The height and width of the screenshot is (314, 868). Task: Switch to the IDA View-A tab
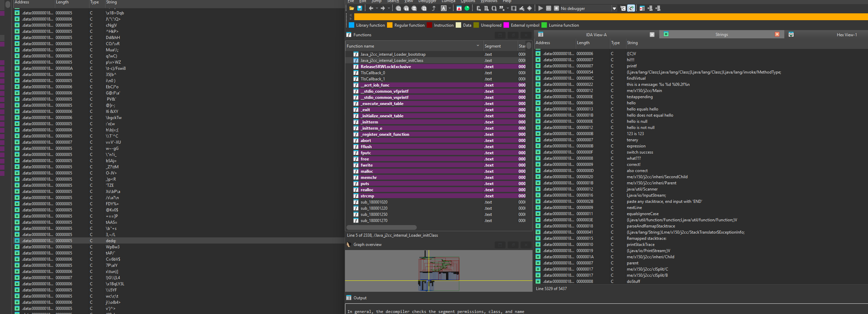tap(596, 35)
